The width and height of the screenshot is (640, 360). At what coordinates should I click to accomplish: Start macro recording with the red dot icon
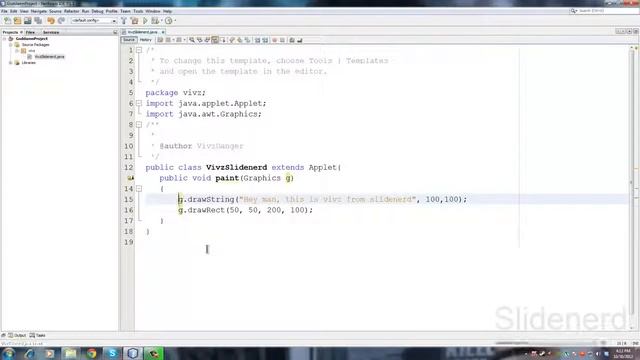275,40
